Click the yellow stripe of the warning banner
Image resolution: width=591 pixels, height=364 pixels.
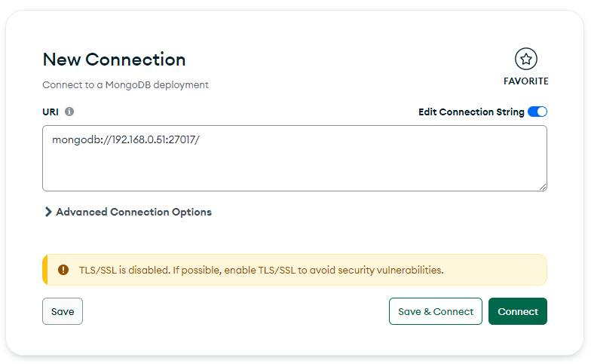pyautogui.click(x=45, y=270)
